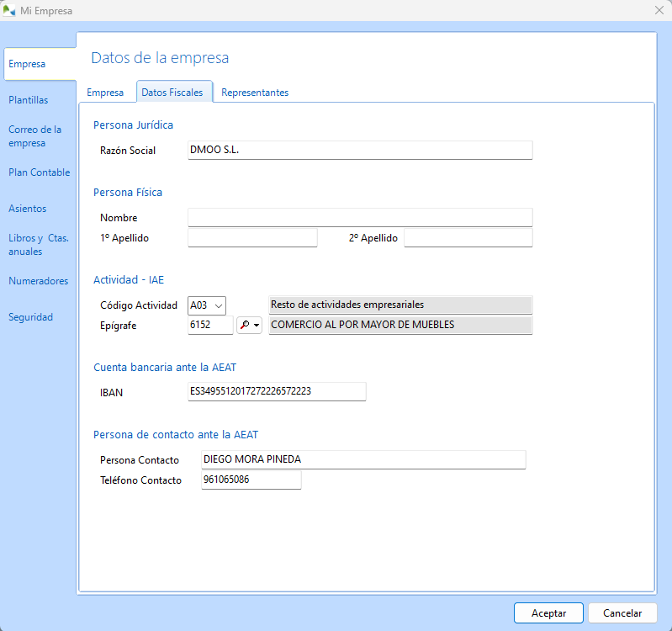The height and width of the screenshot is (631, 672).
Task: Click the 1º Apellido input field
Action: click(252, 237)
